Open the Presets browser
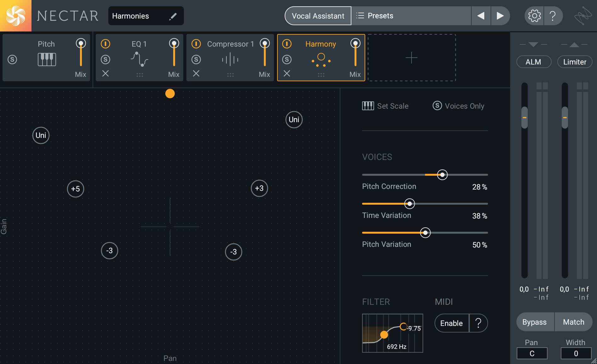Screen dimensions: 597x364 [x=381, y=16]
